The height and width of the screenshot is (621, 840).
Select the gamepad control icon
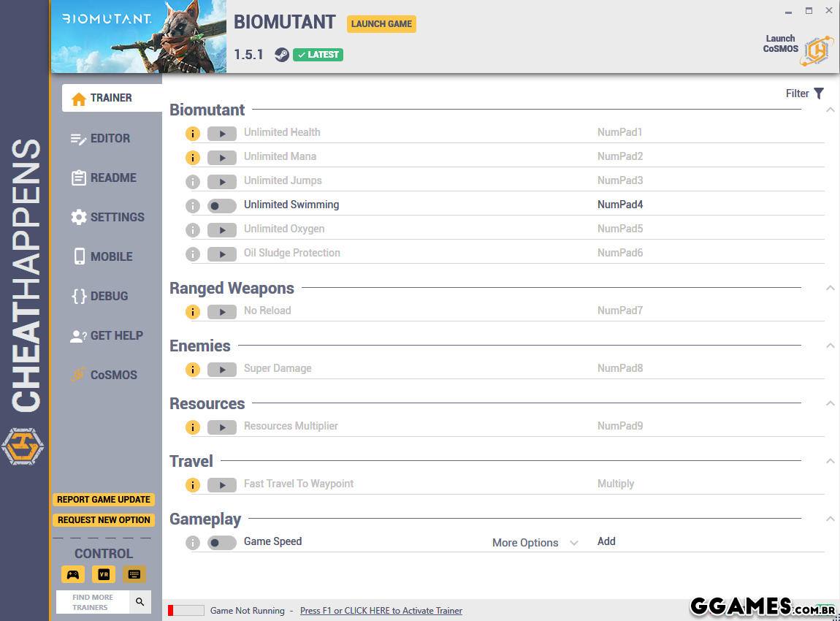click(73, 574)
